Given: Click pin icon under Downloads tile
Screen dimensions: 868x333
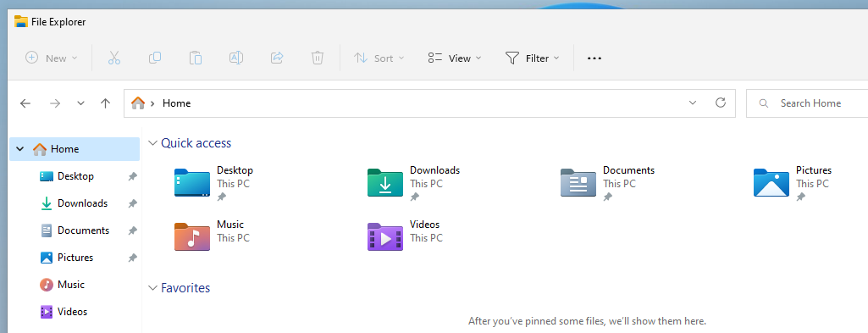Looking at the screenshot, I should (415, 197).
